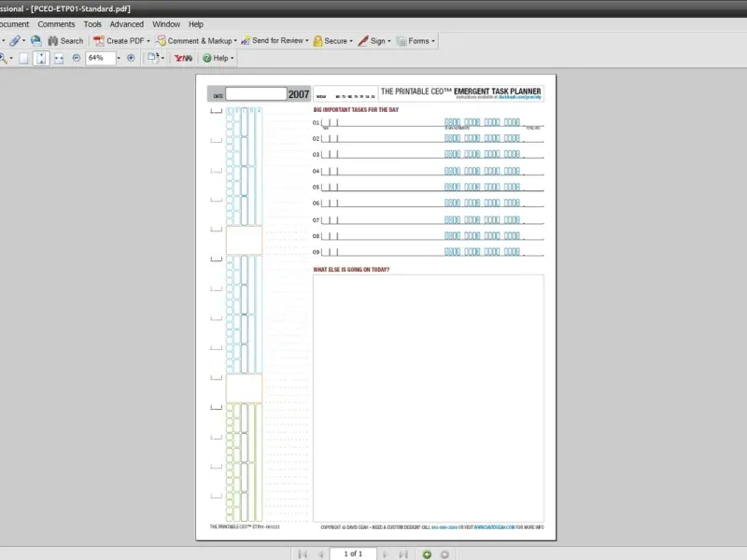Click the large notes box under 'What else'
The height and width of the screenshot is (560, 747).
pos(429,399)
